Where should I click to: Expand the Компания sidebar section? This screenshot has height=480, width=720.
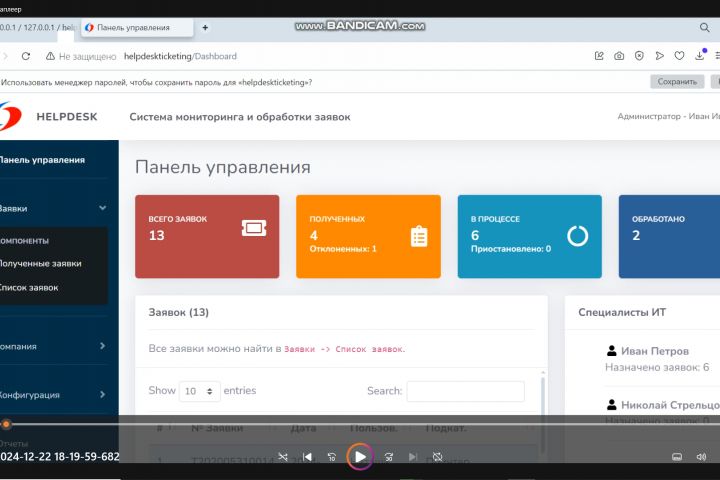click(53, 346)
